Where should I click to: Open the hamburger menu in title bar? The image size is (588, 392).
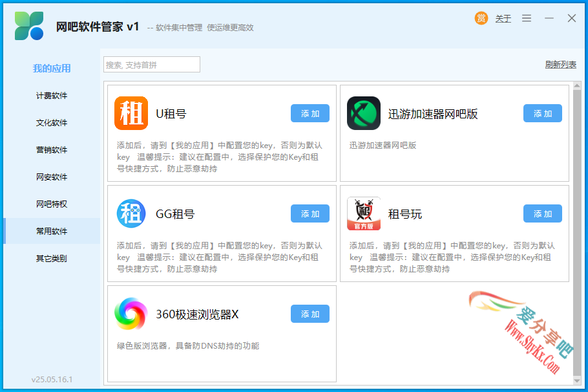click(527, 18)
